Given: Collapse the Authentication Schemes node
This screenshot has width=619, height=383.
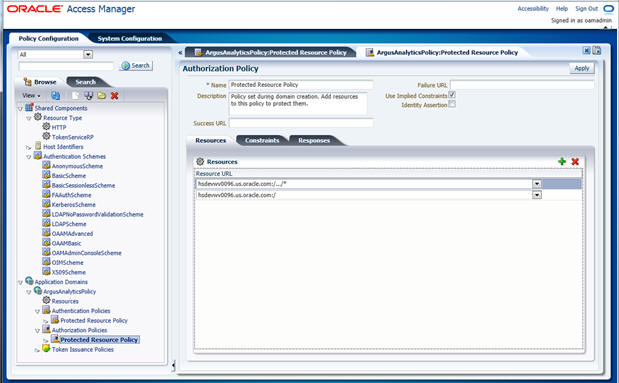Looking at the screenshot, I should tap(29, 157).
